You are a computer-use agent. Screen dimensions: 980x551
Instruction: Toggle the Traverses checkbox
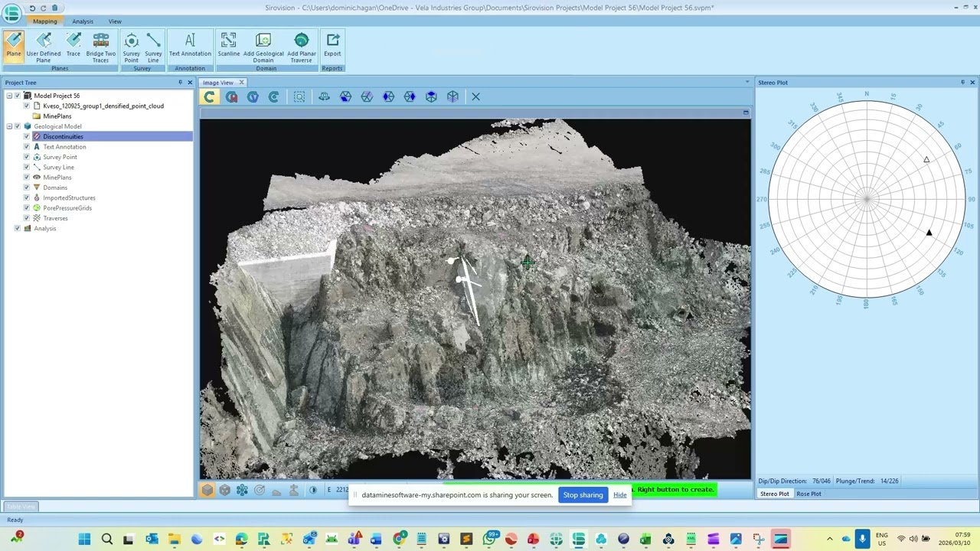point(27,218)
